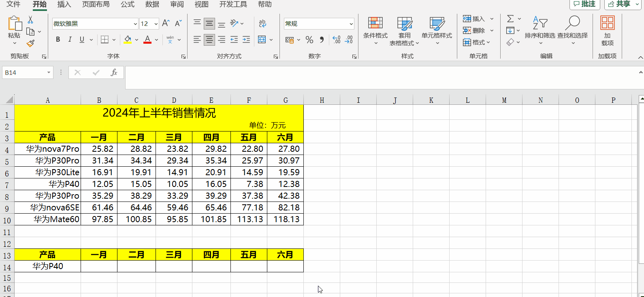Click the insert function fx icon

114,72
